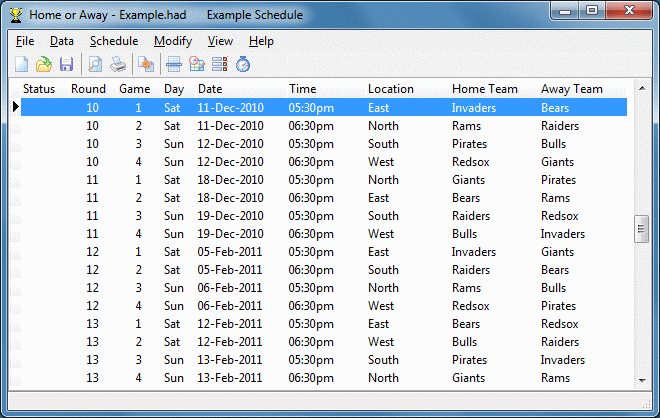Click the New file toolbar icon
The height and width of the screenshot is (418, 660).
pos(21,64)
